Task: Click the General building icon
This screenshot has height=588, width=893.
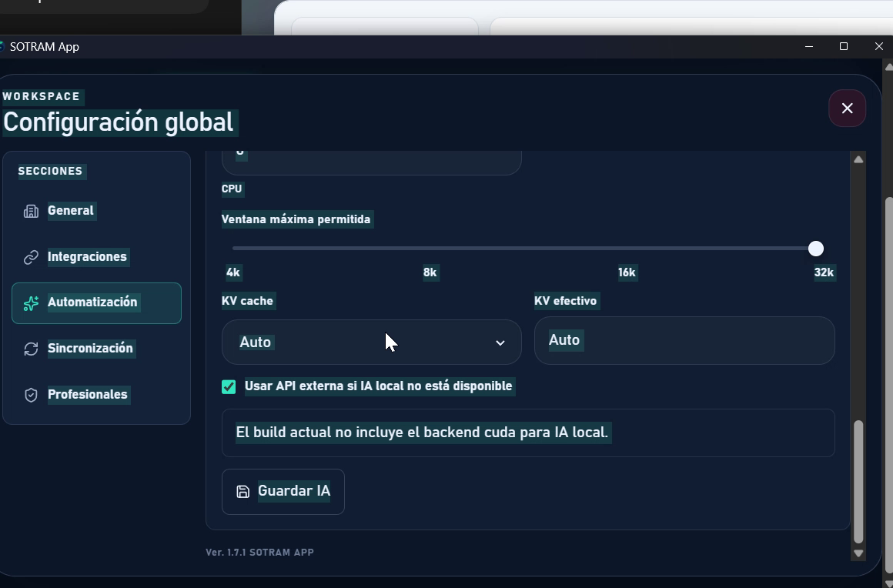Action: pyautogui.click(x=31, y=211)
